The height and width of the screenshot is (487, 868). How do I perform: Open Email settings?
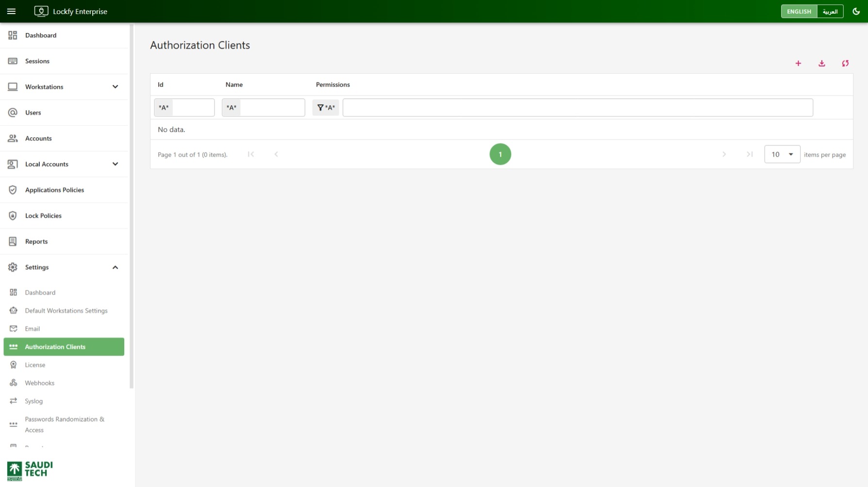tap(64, 328)
